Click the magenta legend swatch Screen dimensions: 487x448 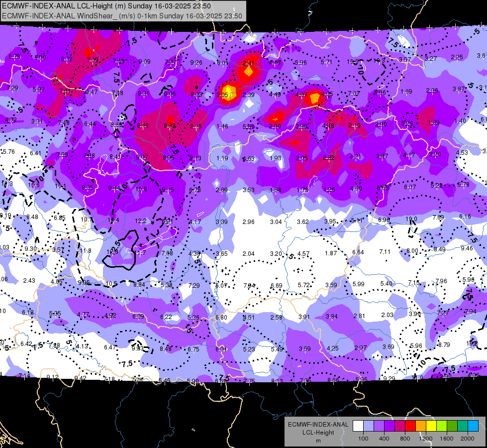(400, 426)
